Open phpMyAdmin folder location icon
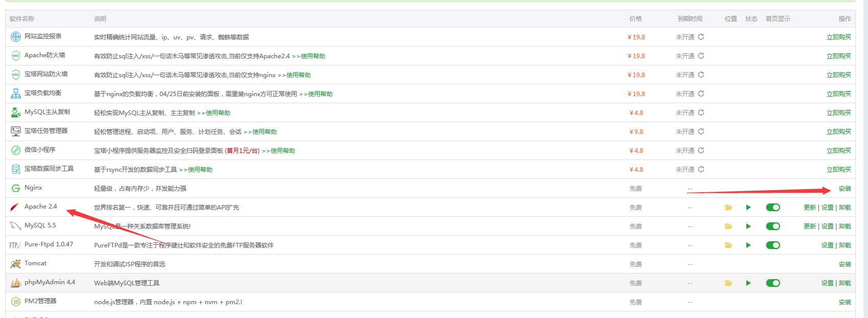This screenshot has width=868, height=318. (x=728, y=283)
